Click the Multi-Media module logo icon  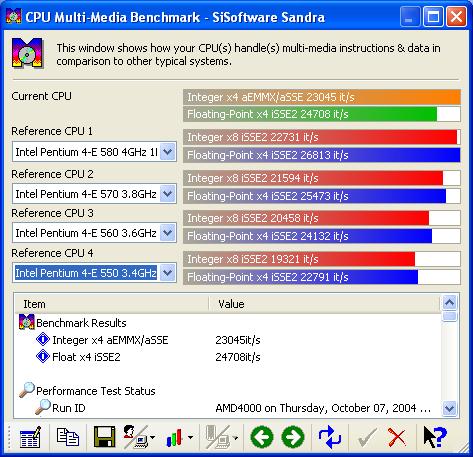click(x=28, y=53)
